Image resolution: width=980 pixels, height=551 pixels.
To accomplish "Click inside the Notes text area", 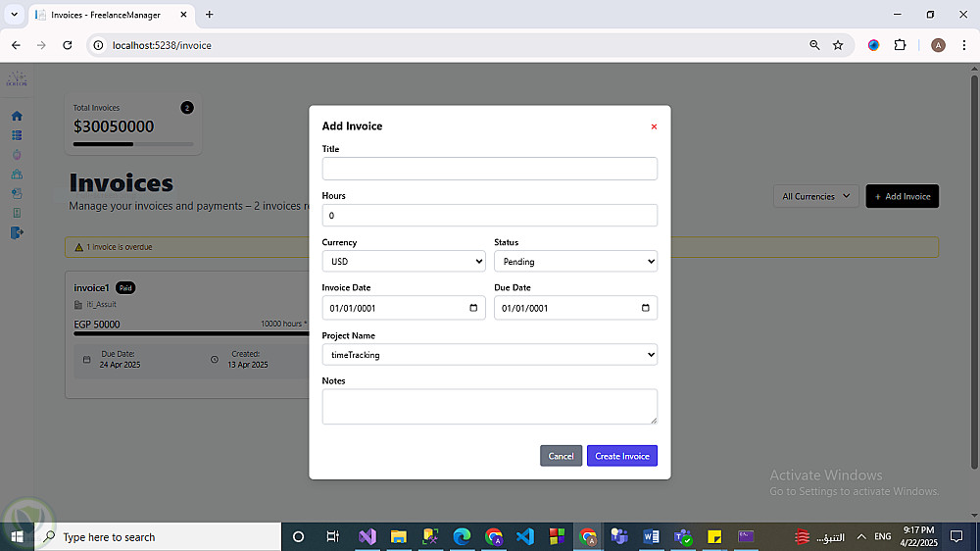I will [489, 407].
